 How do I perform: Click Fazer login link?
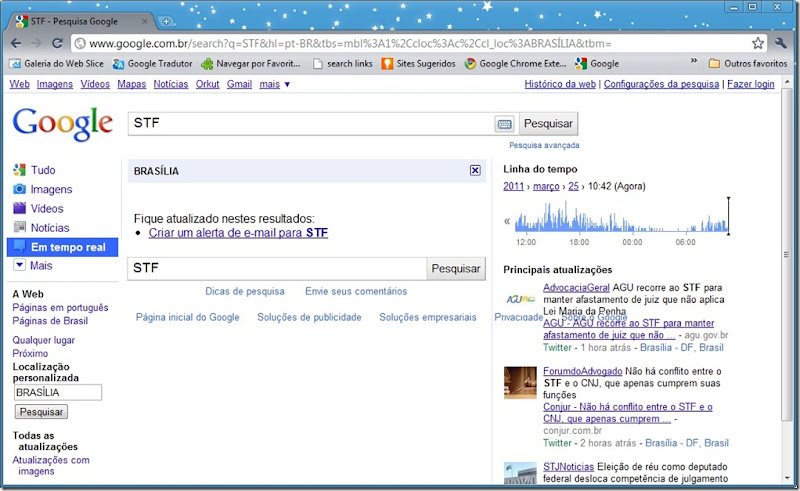coord(751,84)
